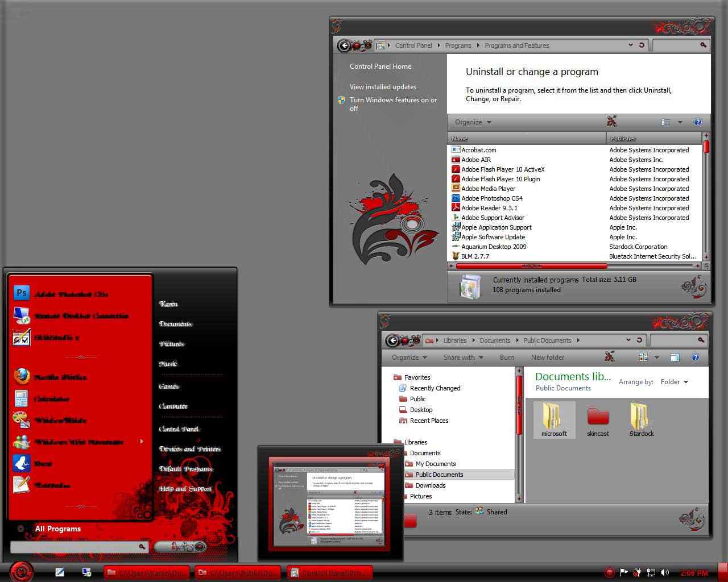Viewport: 728px width, 582px height.
Task: Open Organize dropdown in Public Documents window
Action: pos(409,357)
